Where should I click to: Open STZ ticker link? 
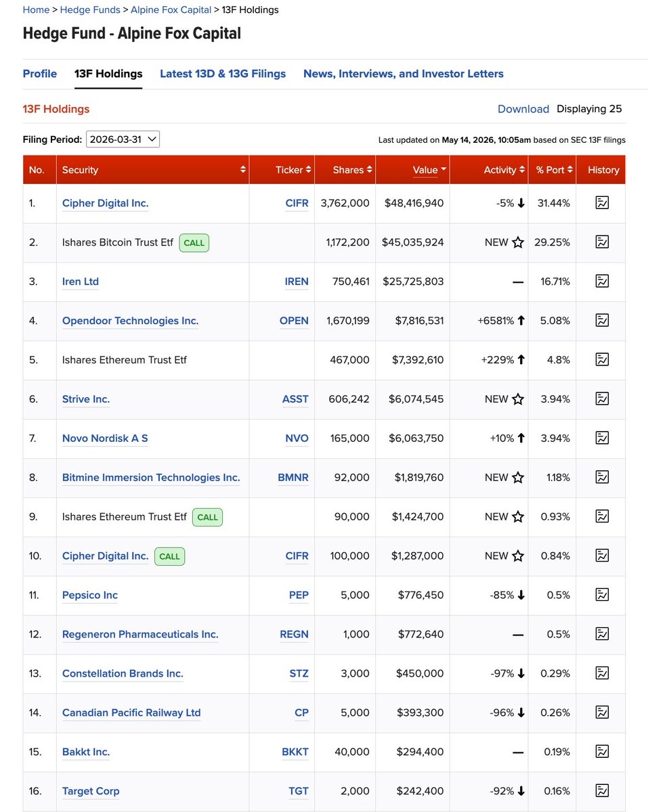[x=299, y=674]
